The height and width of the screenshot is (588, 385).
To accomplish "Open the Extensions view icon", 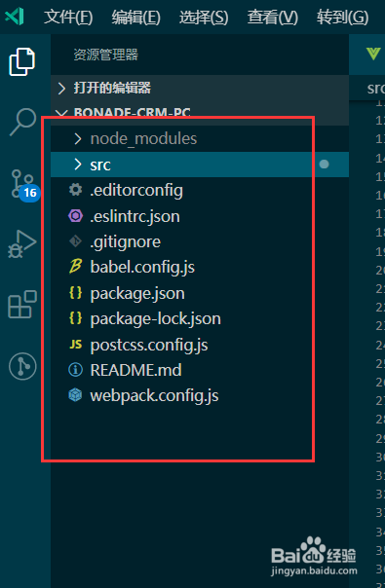I will point(22,304).
